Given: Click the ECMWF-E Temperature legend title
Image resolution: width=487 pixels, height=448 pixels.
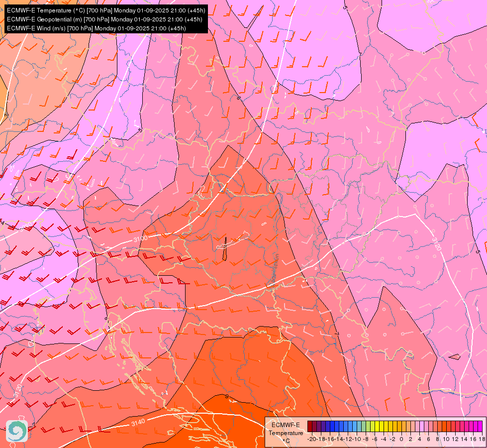Looking at the screenshot, I should coord(286,429).
